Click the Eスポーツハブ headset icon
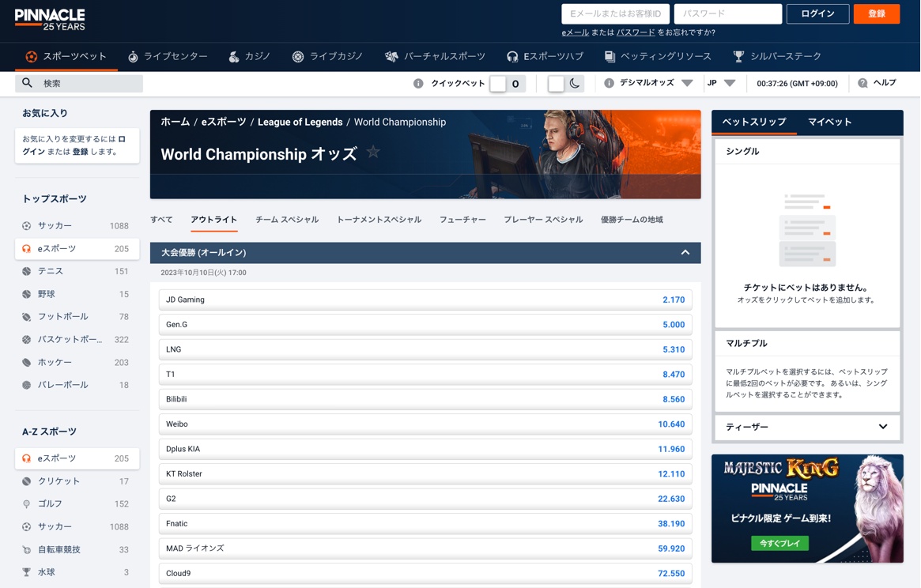921x588 pixels. (512, 56)
